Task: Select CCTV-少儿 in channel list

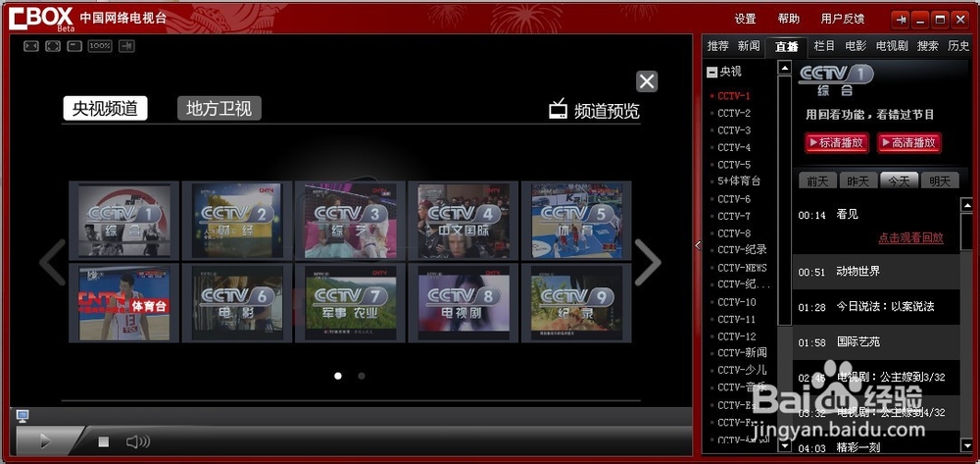Action: coord(742,370)
